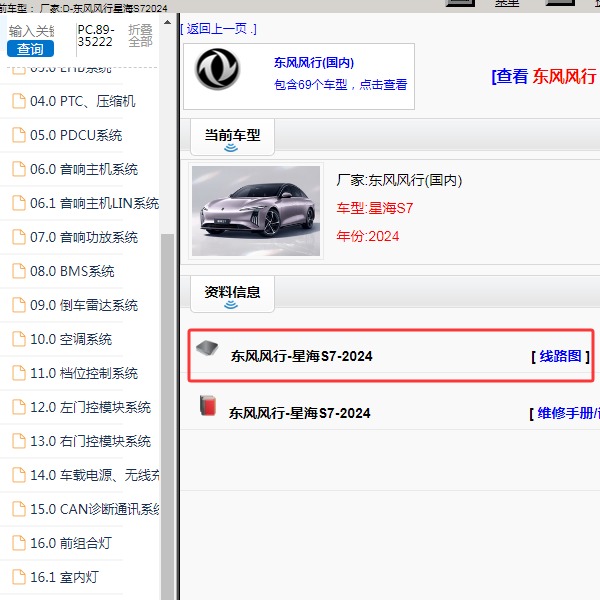Click gray book icon of wiring diagram row
The width and height of the screenshot is (600, 600).
click(207, 348)
